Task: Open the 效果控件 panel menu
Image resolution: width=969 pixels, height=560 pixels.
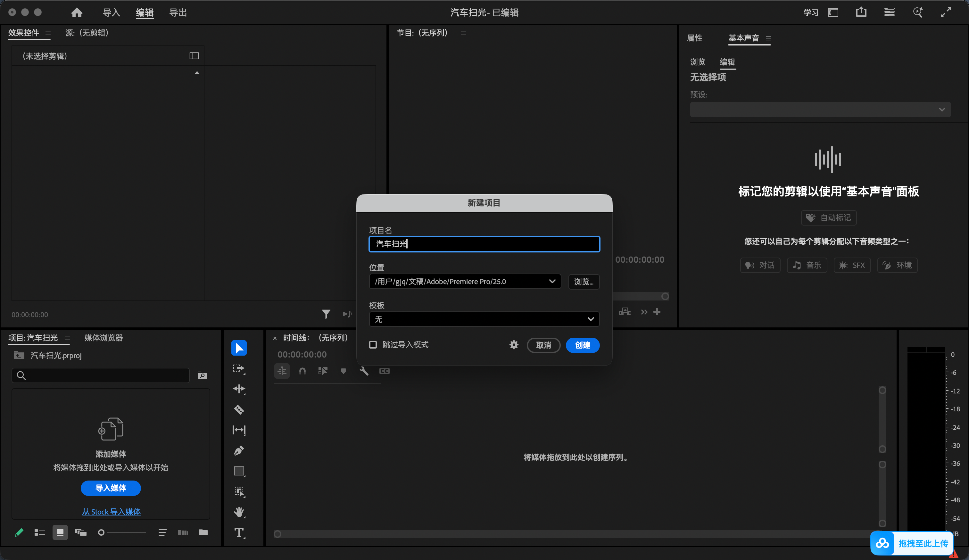Action: click(48, 33)
